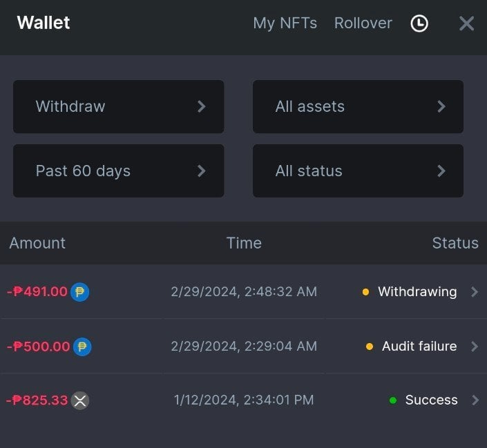The height and width of the screenshot is (448, 487).
Task: Open the All status filter dropdown
Action: coord(358,171)
